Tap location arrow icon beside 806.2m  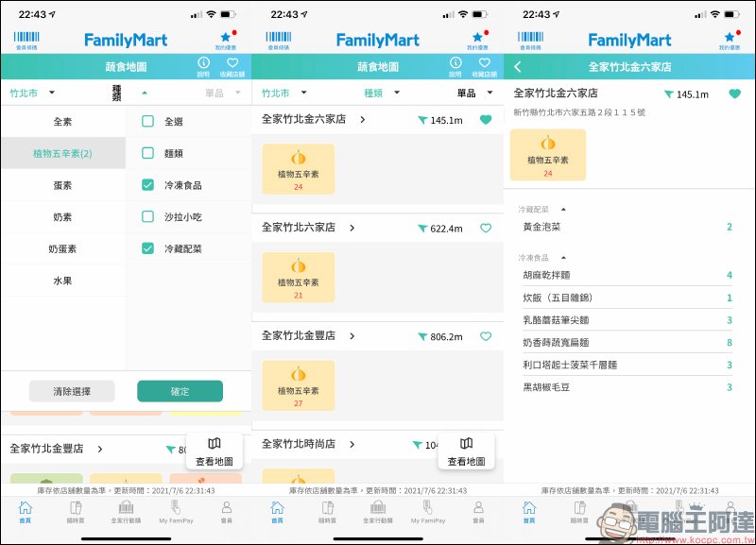[x=422, y=337]
